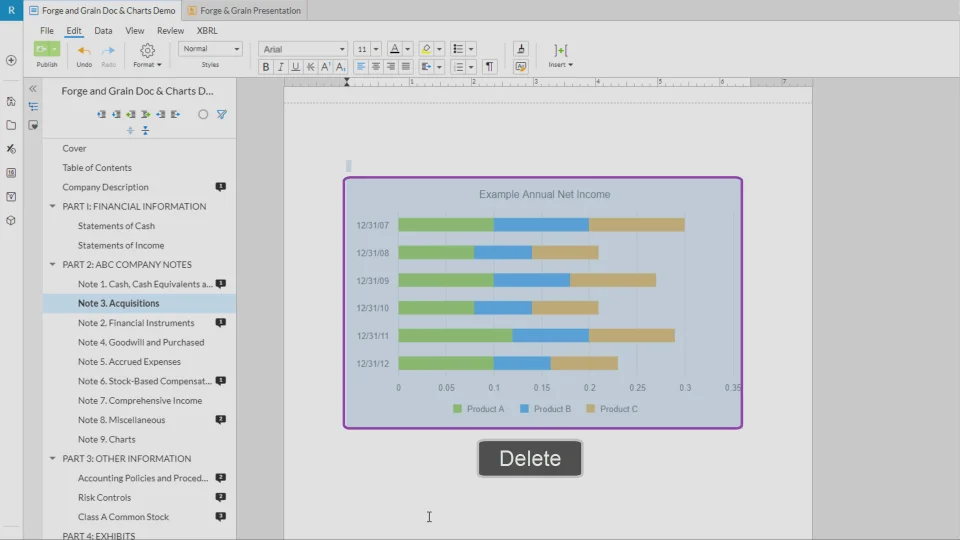Open the highlight color dropdown arrow
Image resolution: width=960 pixels, height=540 pixels.
[x=438, y=49]
